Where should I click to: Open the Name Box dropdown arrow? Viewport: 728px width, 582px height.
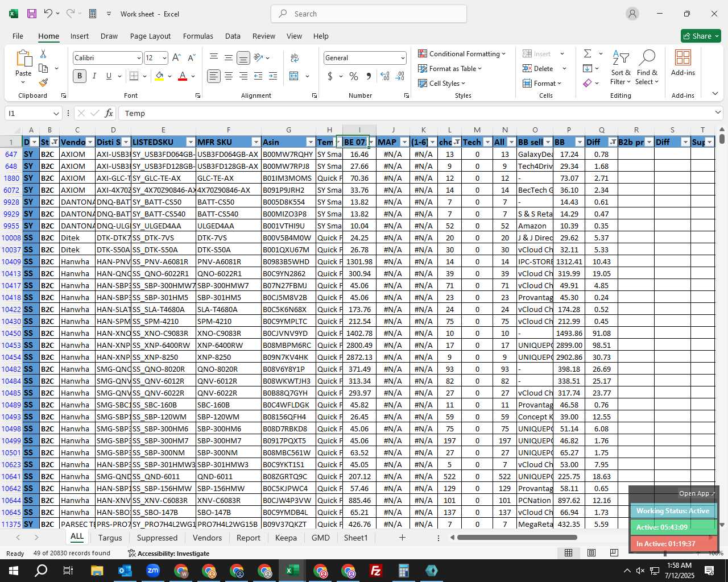(x=55, y=113)
